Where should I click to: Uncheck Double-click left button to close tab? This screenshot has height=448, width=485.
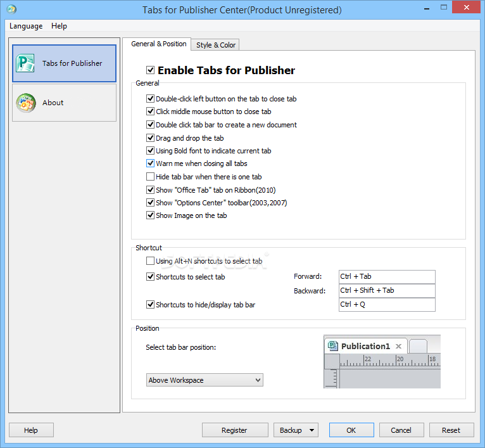[x=150, y=99]
